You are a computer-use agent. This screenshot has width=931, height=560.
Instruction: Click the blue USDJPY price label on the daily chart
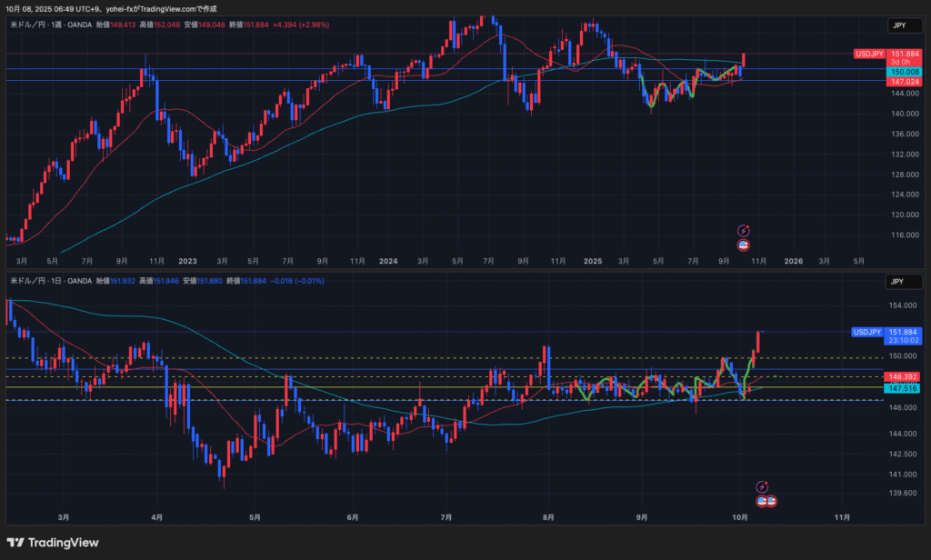click(868, 332)
